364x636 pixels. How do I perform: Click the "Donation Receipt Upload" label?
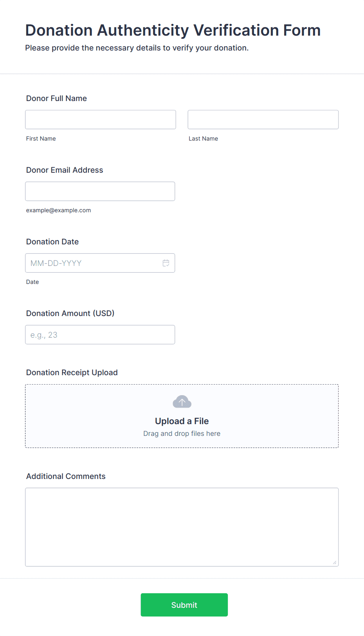tap(72, 372)
